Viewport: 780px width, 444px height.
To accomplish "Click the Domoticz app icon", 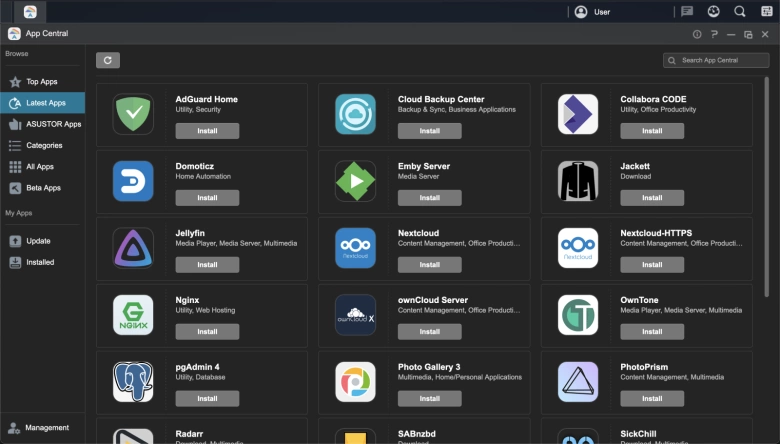I will (133, 181).
